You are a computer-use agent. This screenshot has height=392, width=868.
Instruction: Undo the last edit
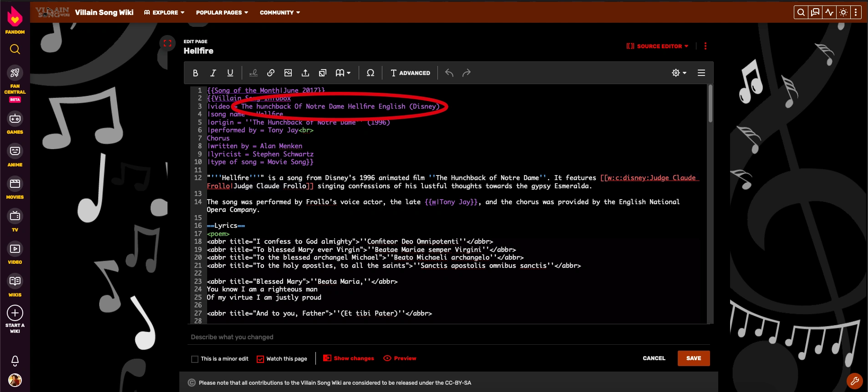pos(449,73)
